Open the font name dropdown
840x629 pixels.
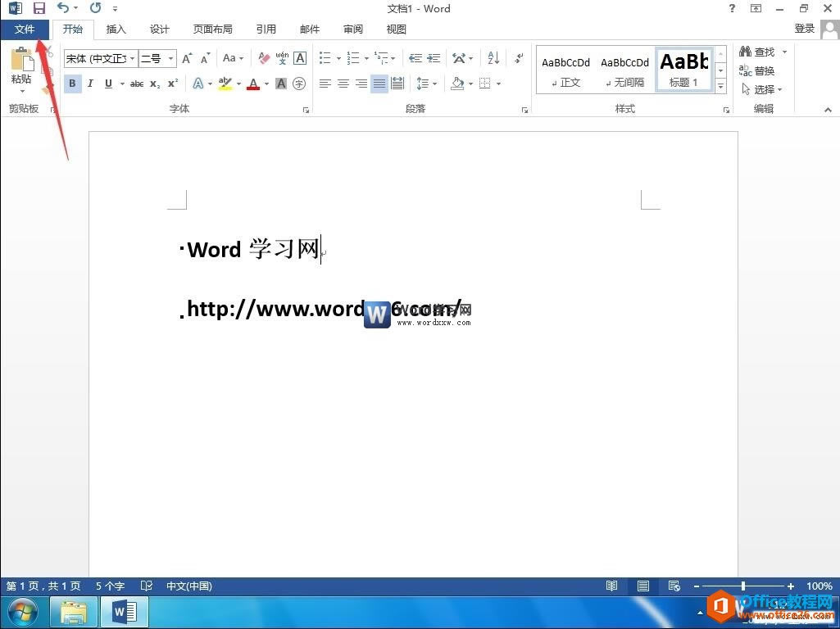(x=131, y=58)
